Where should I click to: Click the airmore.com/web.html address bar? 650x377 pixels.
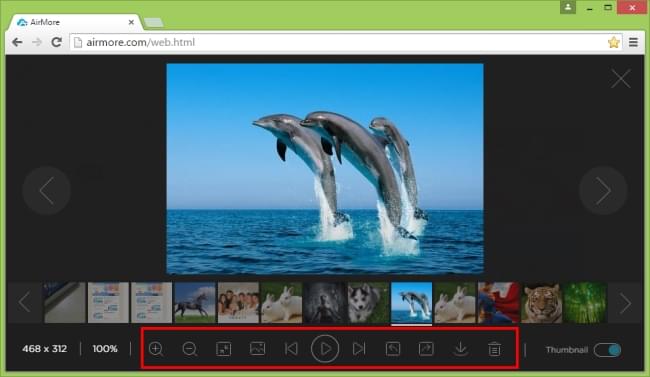point(346,42)
